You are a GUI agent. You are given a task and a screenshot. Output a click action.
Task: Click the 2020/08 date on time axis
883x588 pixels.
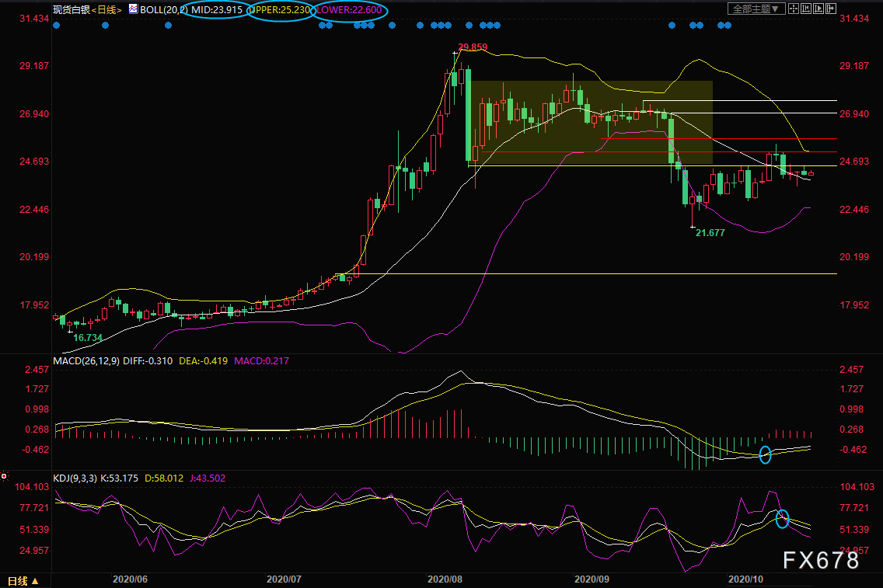tap(445, 579)
